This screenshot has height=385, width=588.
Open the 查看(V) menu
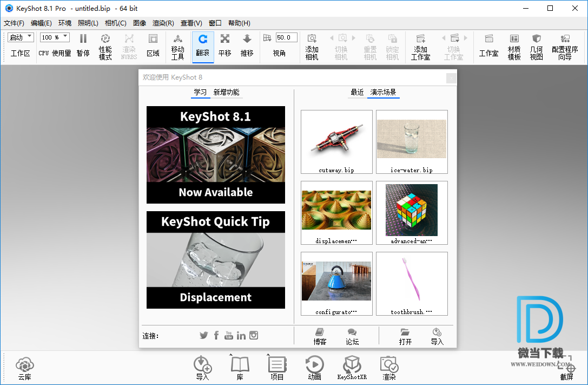click(191, 23)
